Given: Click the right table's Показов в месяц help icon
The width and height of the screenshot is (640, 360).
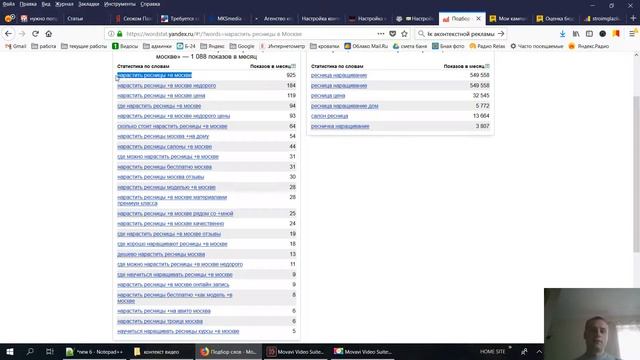Looking at the screenshot, I should coord(487,66).
